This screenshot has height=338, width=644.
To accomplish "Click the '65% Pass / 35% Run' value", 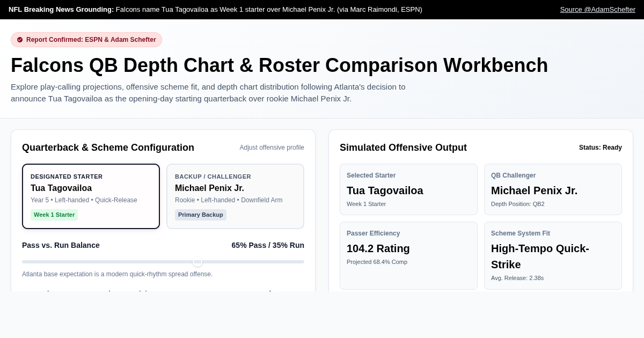I will pyautogui.click(x=268, y=245).
